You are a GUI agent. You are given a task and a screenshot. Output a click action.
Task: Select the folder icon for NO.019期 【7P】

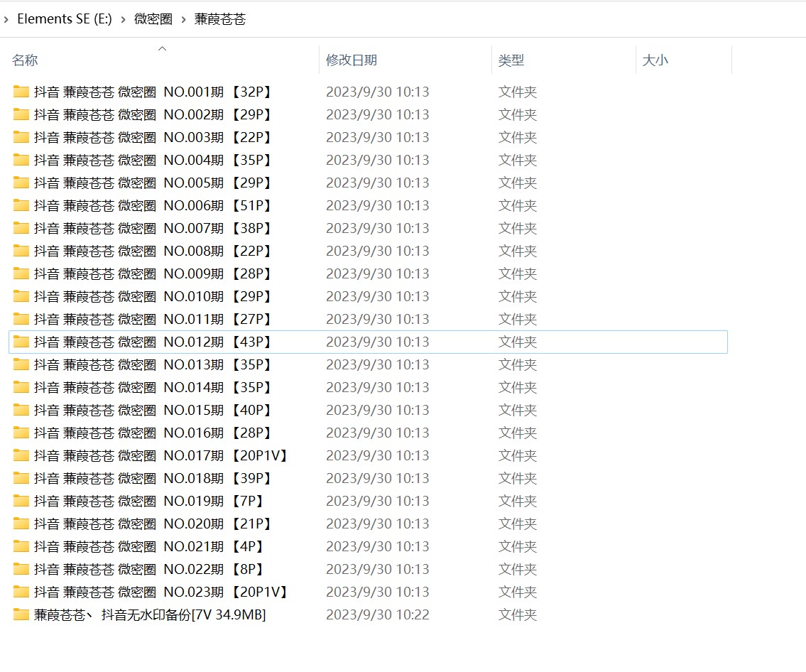[x=21, y=501]
